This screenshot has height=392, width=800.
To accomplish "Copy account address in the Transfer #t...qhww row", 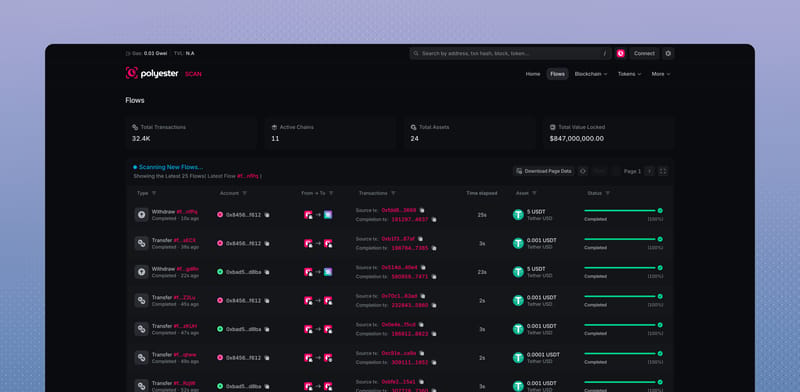I will pos(267,358).
